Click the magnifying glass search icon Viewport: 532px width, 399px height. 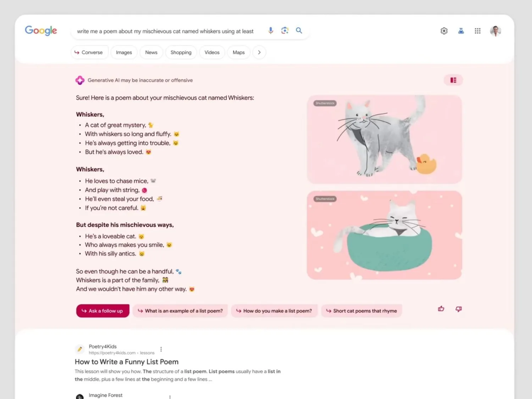(x=299, y=31)
